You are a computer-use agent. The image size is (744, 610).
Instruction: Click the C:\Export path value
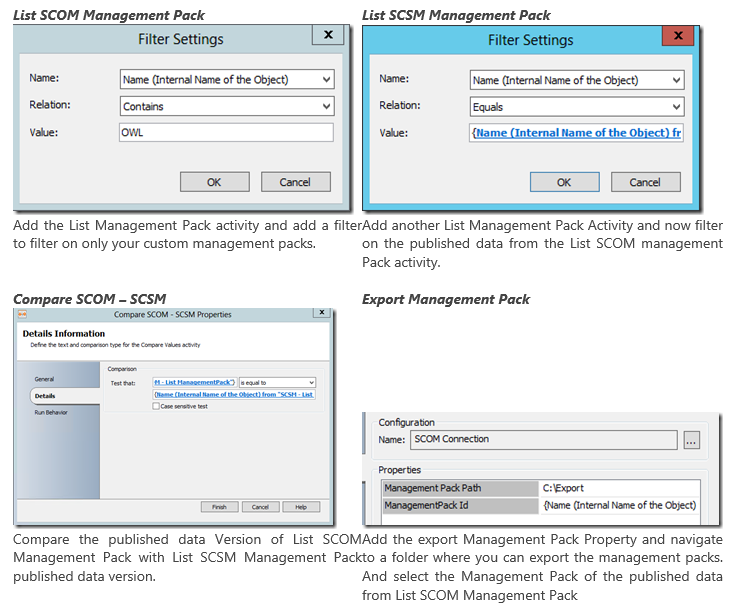click(x=563, y=488)
